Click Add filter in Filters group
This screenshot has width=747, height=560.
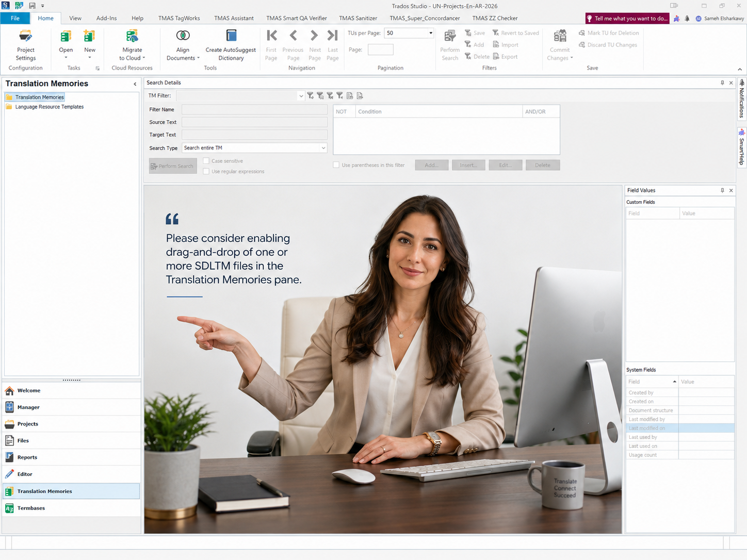(x=474, y=45)
